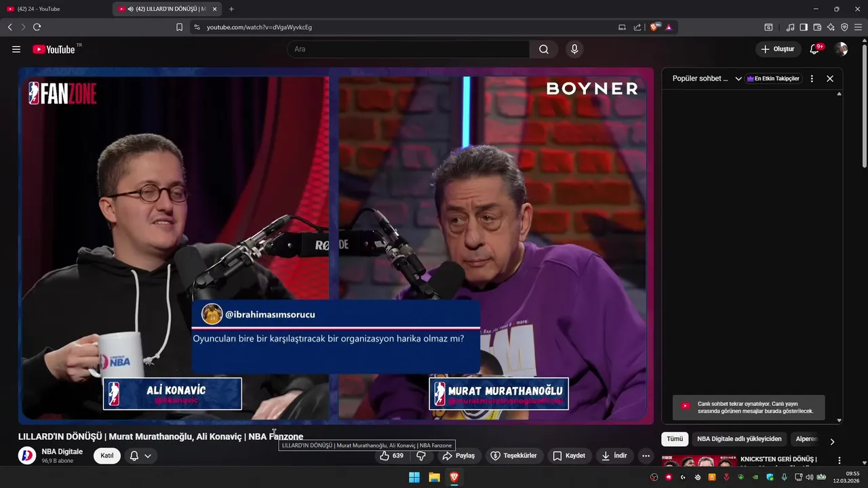Save the video with Kaydet
Screen dimensions: 868x488
coord(569,455)
